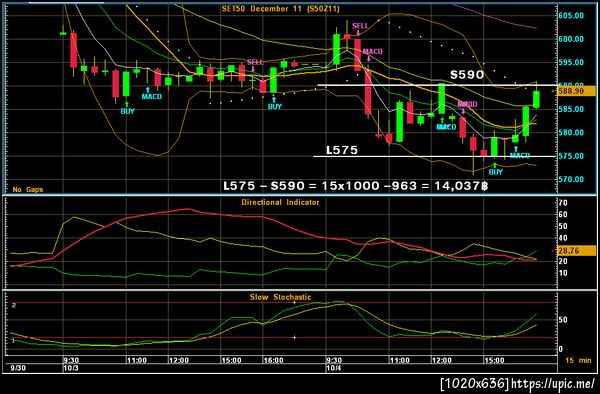Screen dimensions: 600x394
Task: Click the 50 level on Slow Stochastic axis
Action: click(563, 320)
